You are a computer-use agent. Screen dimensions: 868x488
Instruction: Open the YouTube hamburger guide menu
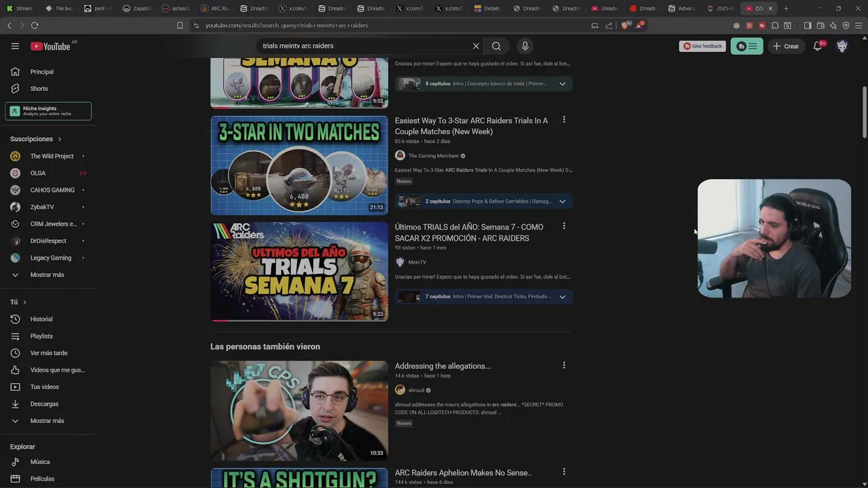click(15, 46)
